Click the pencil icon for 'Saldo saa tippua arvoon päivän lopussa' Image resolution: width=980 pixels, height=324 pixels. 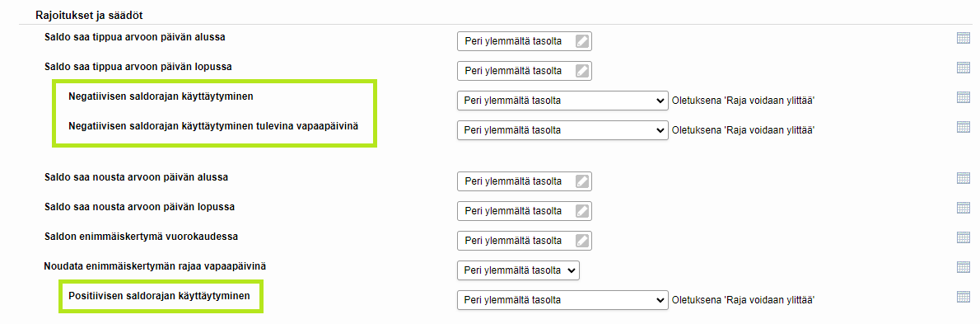[x=582, y=71]
